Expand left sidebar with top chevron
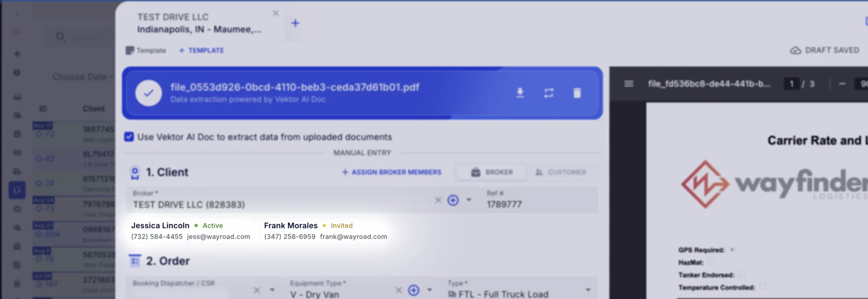The height and width of the screenshot is (299, 868). [x=17, y=14]
